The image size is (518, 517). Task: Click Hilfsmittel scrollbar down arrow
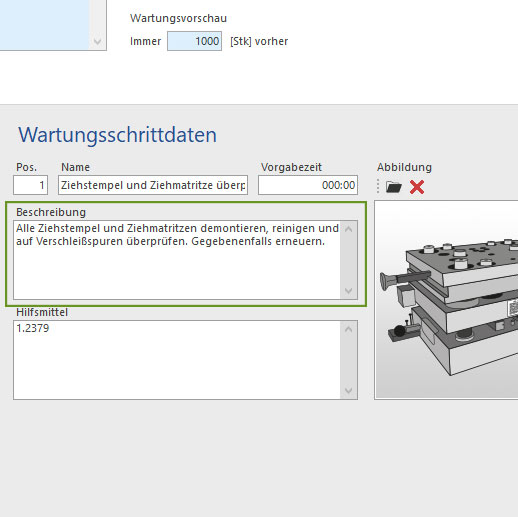tap(349, 390)
